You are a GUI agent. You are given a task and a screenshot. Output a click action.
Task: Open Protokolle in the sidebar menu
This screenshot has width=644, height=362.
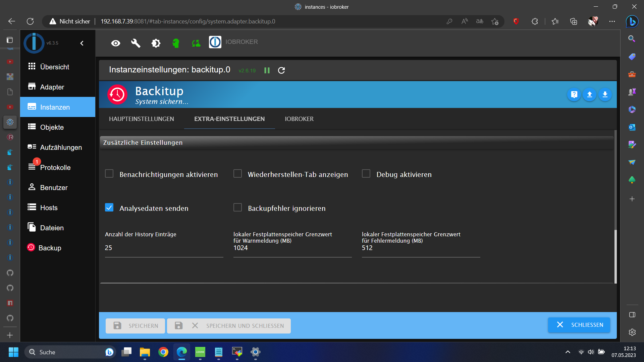[55, 168]
